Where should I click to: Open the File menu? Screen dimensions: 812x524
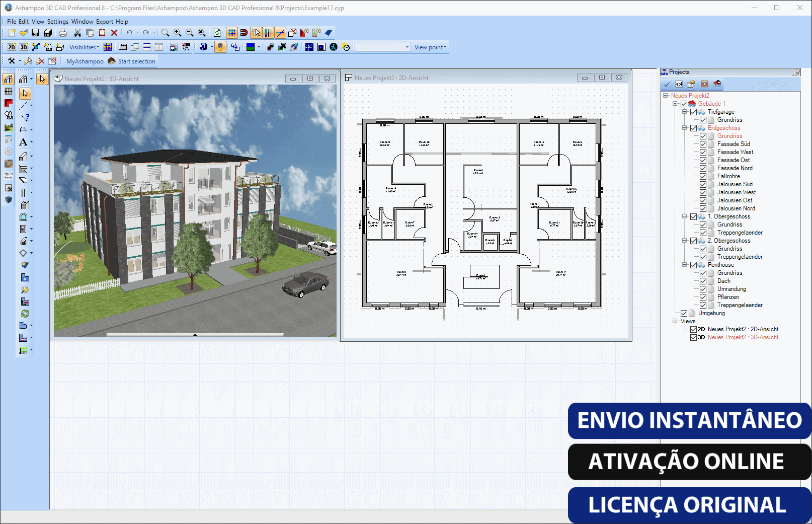click(12, 22)
